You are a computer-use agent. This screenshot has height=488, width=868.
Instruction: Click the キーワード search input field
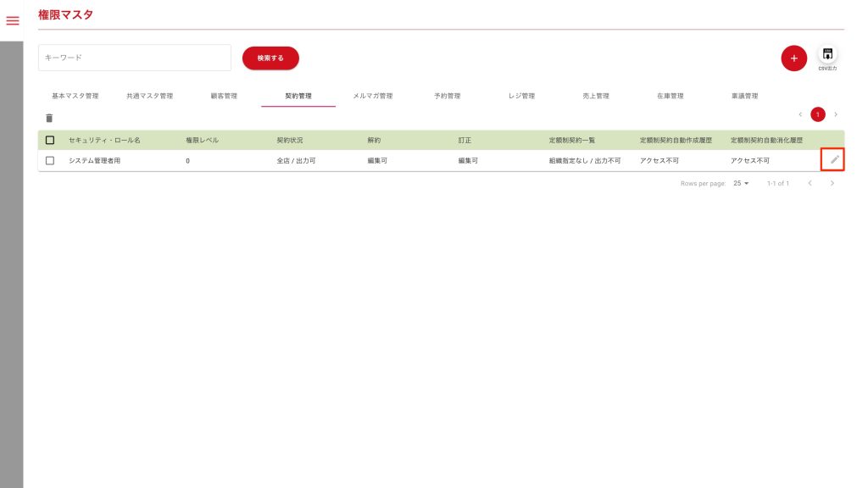click(135, 58)
